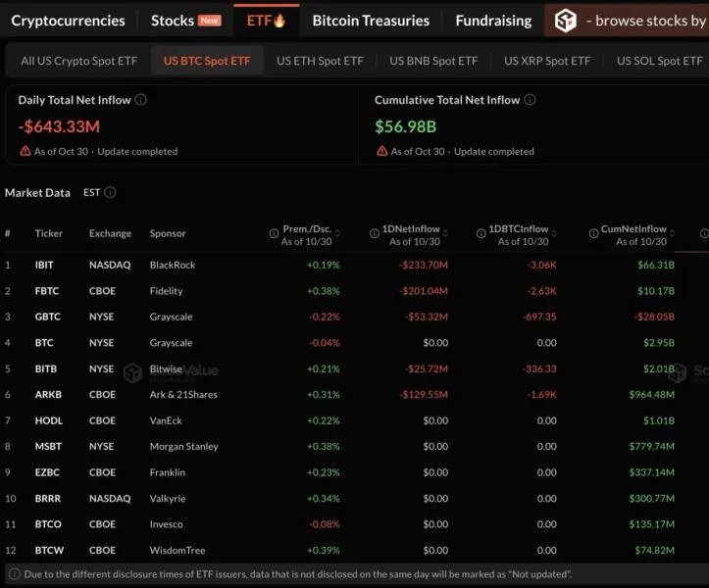Select All US Crypto Spot ETF filter
Image resolution: width=709 pixels, height=588 pixels.
[x=78, y=61]
